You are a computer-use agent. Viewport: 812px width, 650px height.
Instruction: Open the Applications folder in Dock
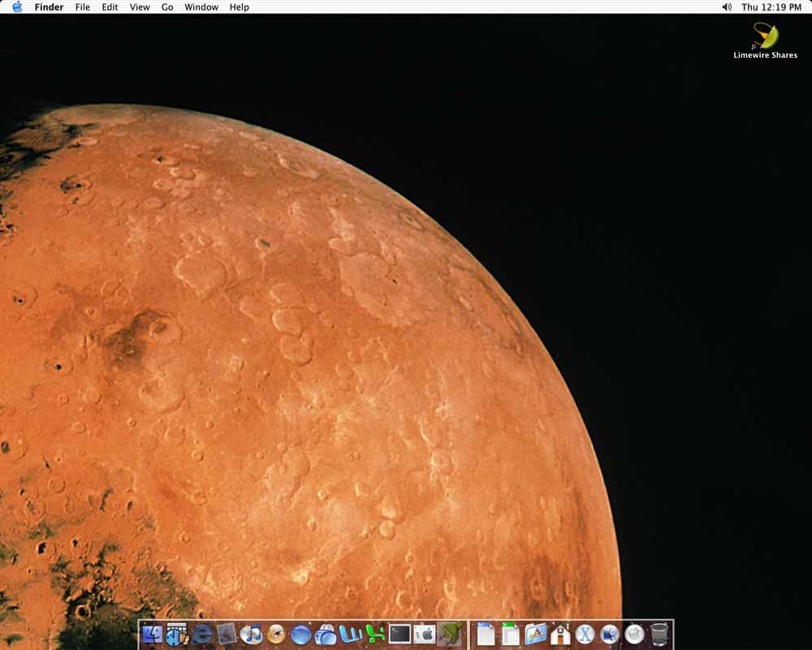535,635
